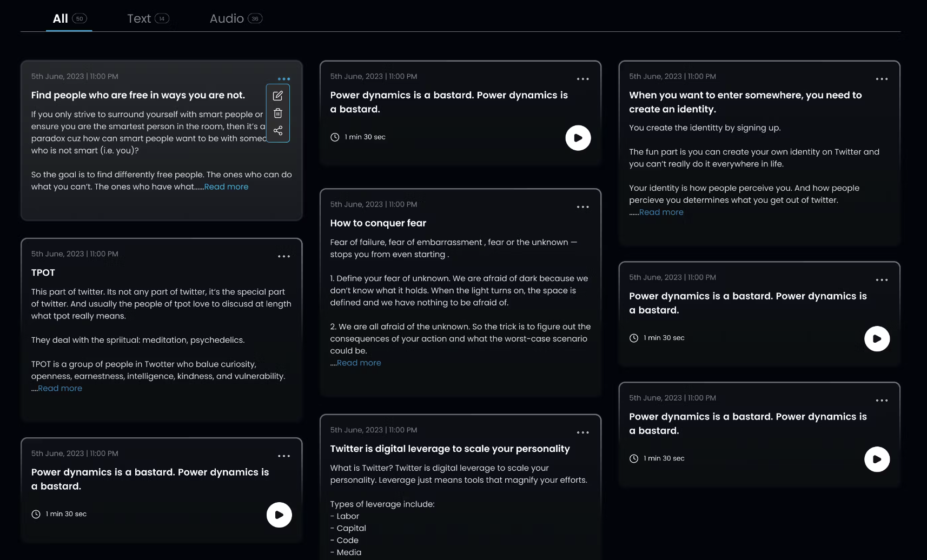Open options on identity note card
927x560 pixels.
point(882,79)
